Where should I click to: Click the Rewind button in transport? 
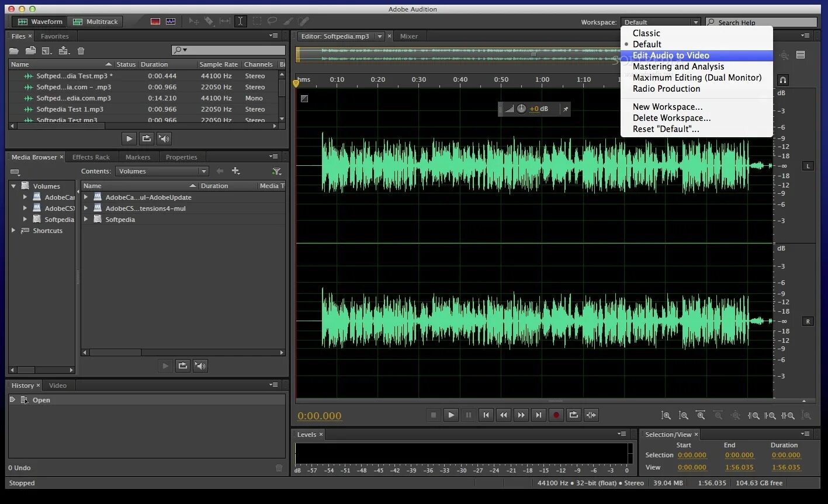pos(503,415)
